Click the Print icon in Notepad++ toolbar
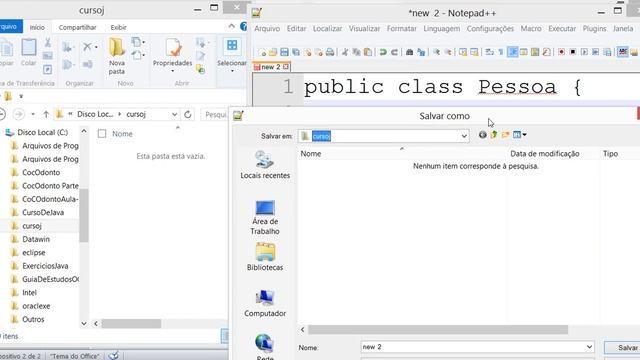Viewport: 640px width, 360px height. 330,52
